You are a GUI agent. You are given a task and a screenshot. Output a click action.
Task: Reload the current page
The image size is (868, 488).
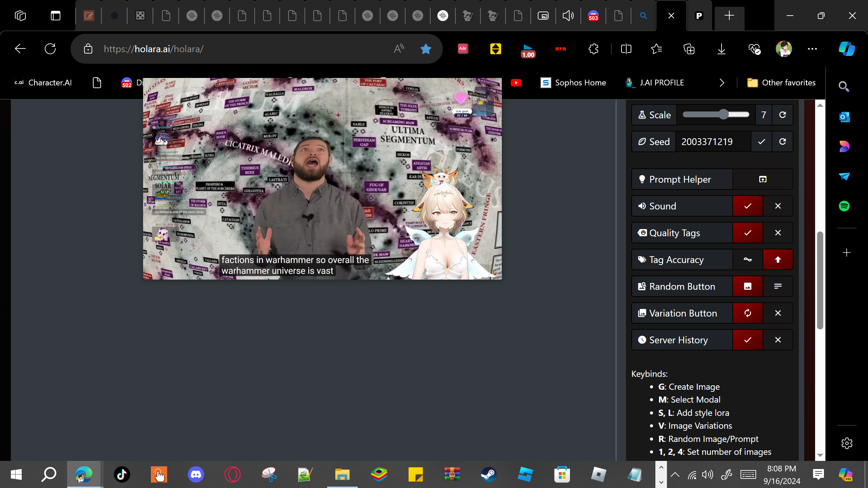point(50,49)
